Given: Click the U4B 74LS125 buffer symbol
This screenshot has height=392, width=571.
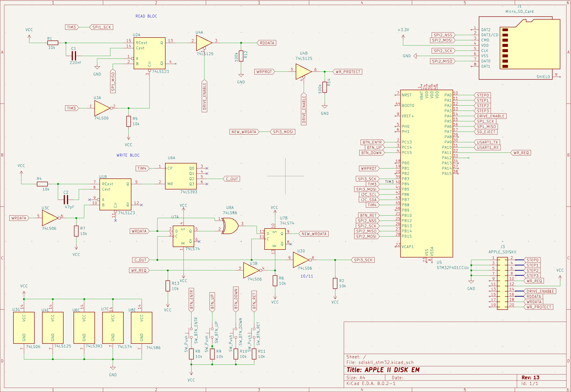Looking at the screenshot, I should coord(303,71).
